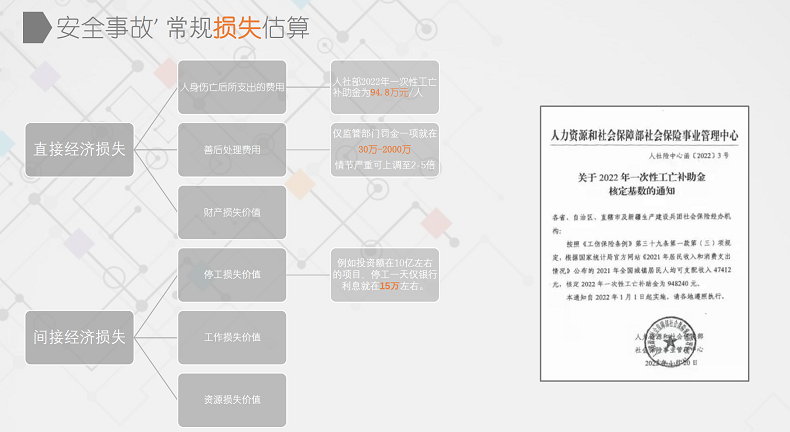790x432 pixels.
Task: Click the 善后处理费用 node
Action: pyautogui.click(x=232, y=150)
